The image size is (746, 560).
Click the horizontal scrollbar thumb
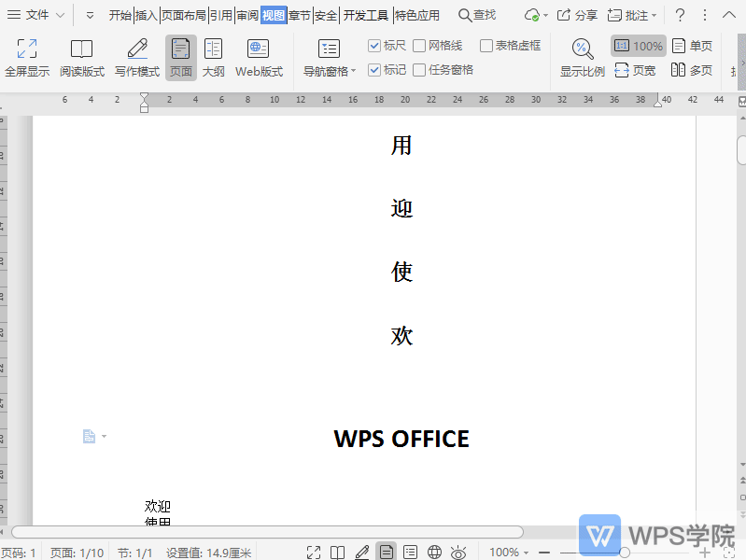267,532
